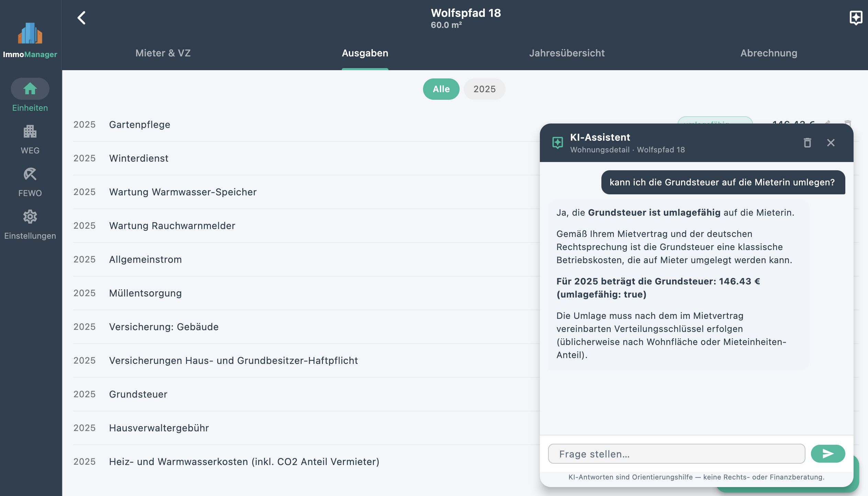Click the KI-Antworten disclaimer text

click(697, 477)
